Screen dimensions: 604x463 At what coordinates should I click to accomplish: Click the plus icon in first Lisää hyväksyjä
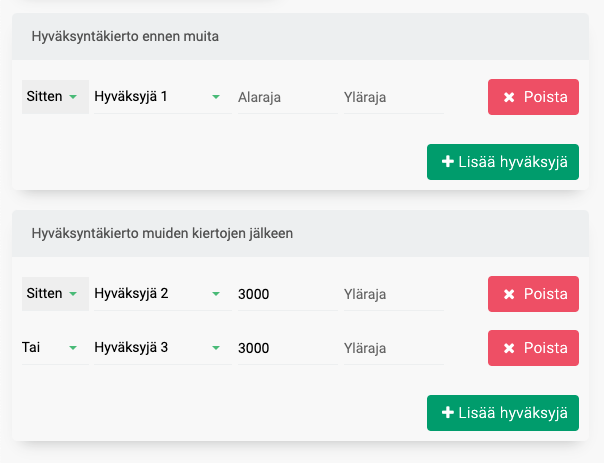click(x=447, y=162)
